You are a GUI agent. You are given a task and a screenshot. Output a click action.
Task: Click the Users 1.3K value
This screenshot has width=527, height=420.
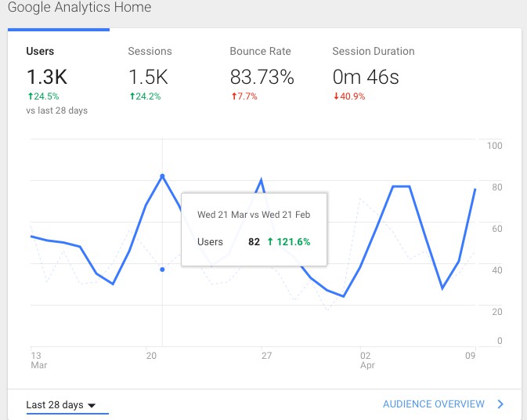click(x=47, y=77)
